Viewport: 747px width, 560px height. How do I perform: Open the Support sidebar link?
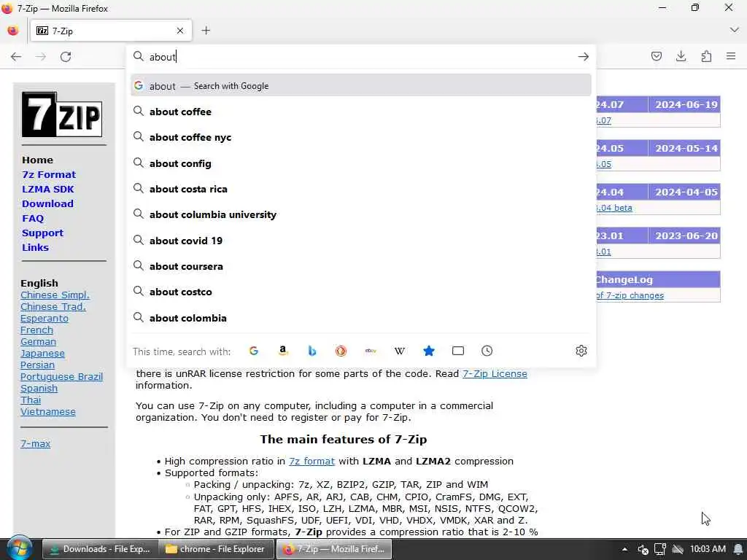[42, 233]
